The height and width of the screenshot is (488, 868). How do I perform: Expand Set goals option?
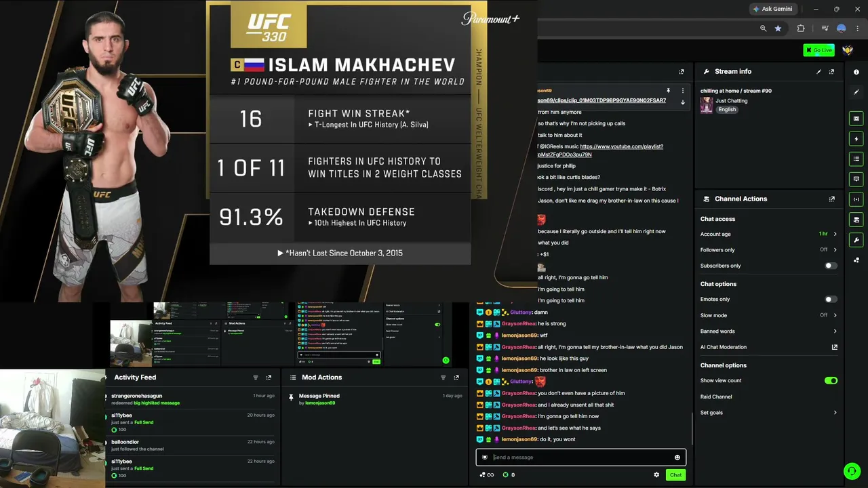pos(768,413)
